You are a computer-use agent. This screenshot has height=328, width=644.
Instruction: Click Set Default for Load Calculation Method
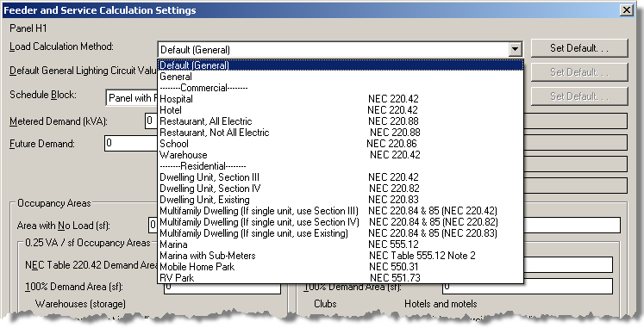(579, 48)
